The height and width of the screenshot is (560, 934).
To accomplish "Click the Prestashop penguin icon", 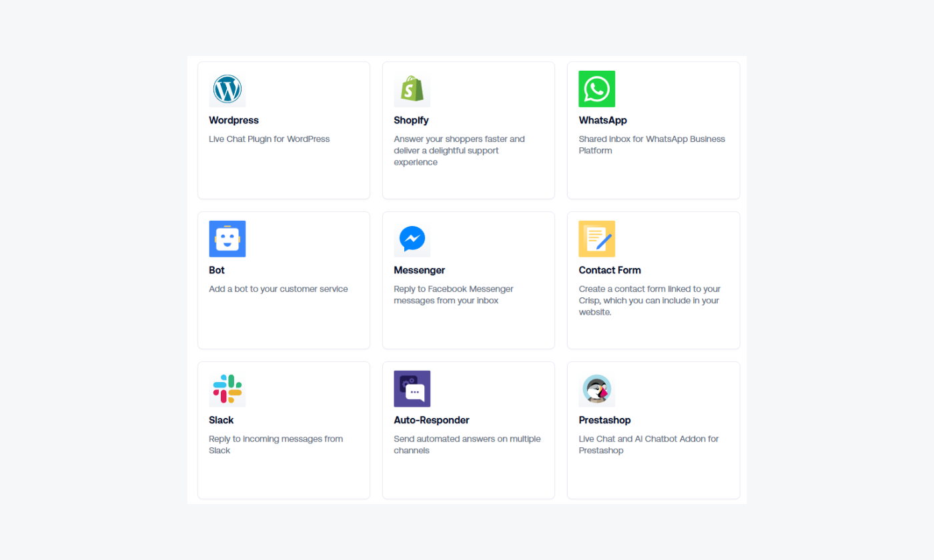I will 596,389.
